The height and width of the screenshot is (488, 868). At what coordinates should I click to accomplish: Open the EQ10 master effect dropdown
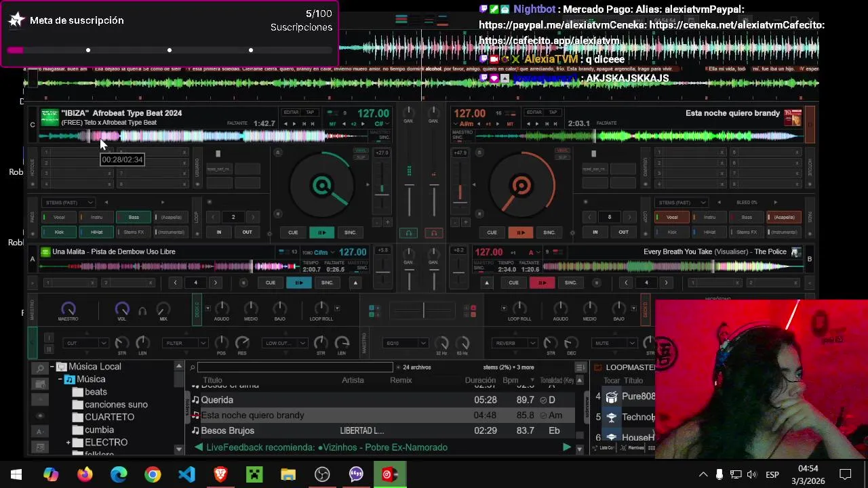click(406, 344)
